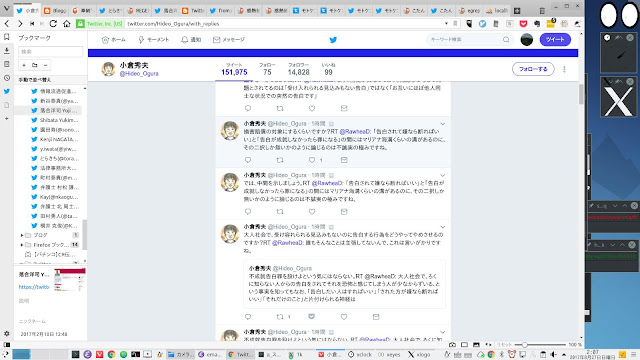Open more options on tweet starting 損害賠償
This screenshot has height=360, width=640.
pos(442,124)
